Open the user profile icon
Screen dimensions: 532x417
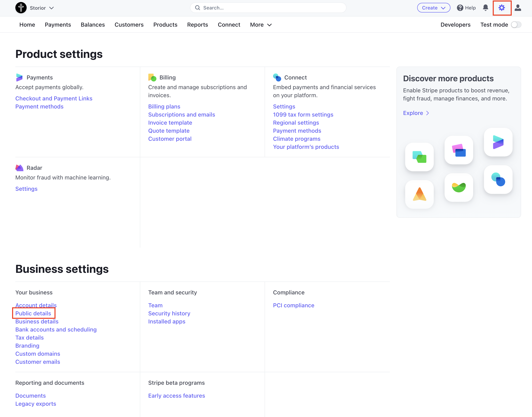[x=518, y=8]
